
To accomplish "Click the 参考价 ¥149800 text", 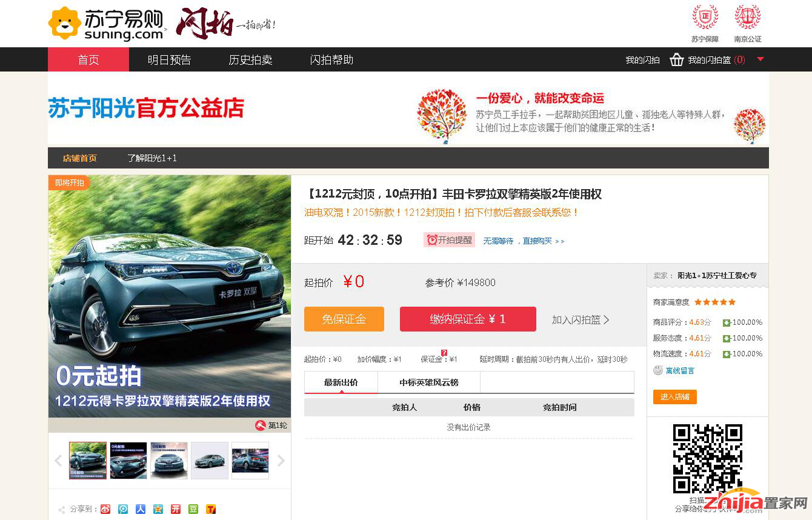I will point(461,282).
